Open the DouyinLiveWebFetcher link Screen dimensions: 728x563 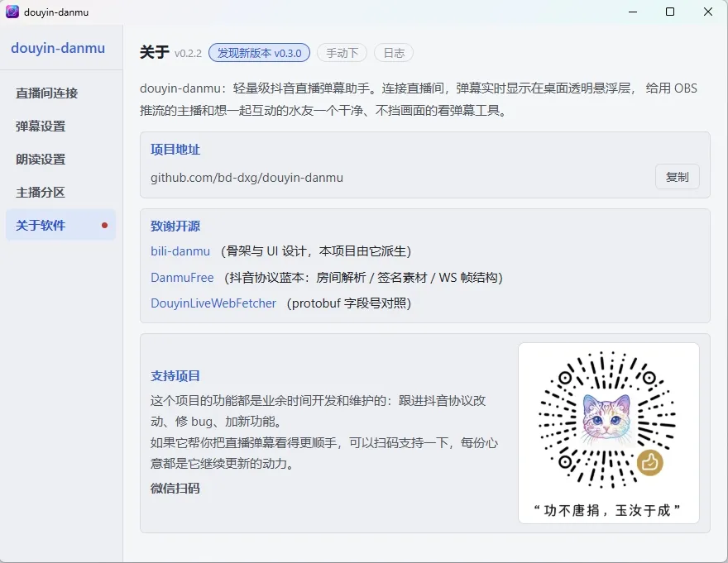coord(213,303)
